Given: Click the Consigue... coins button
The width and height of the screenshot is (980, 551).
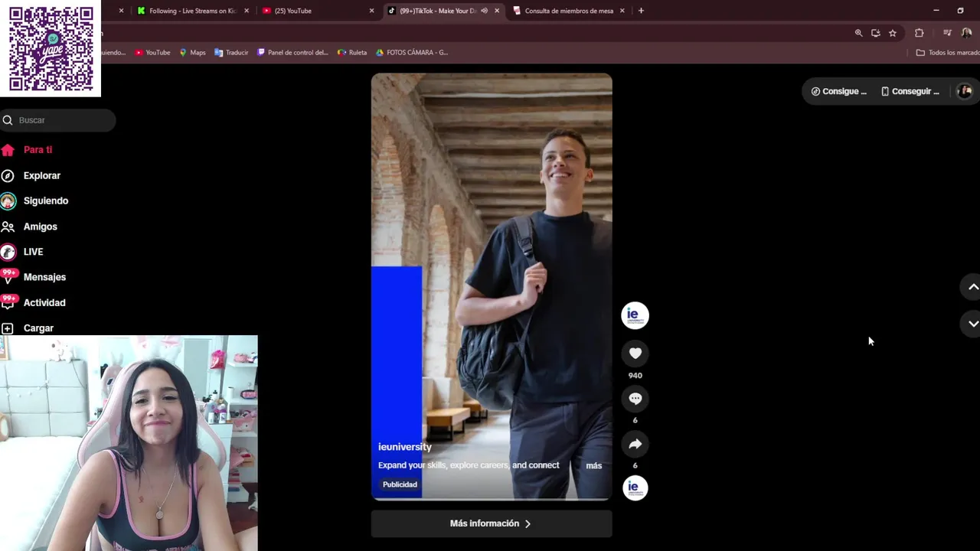Looking at the screenshot, I should tap(838, 91).
